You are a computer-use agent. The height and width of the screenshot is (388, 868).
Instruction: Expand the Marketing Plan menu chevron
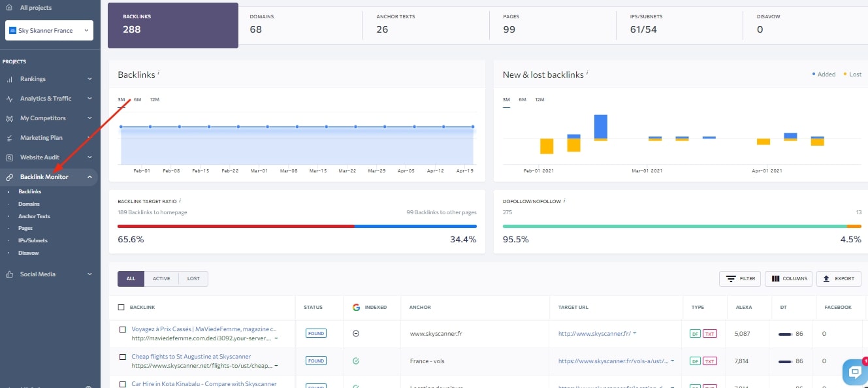point(89,137)
